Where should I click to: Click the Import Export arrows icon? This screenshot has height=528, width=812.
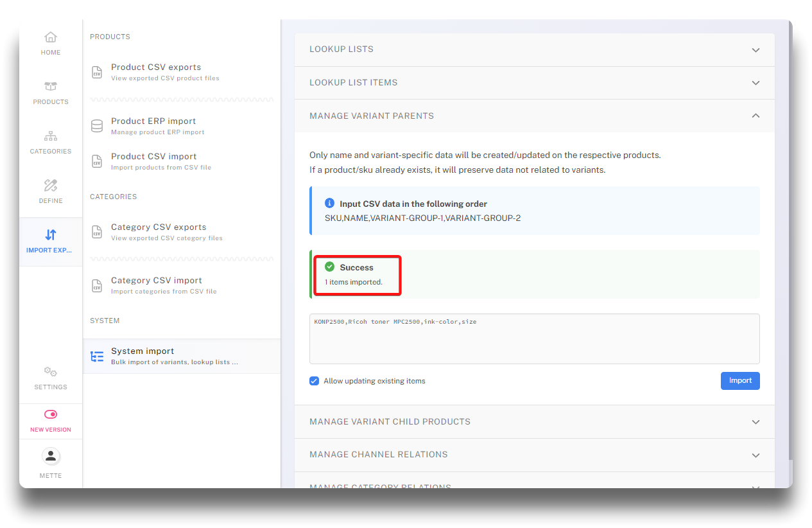[x=51, y=235]
